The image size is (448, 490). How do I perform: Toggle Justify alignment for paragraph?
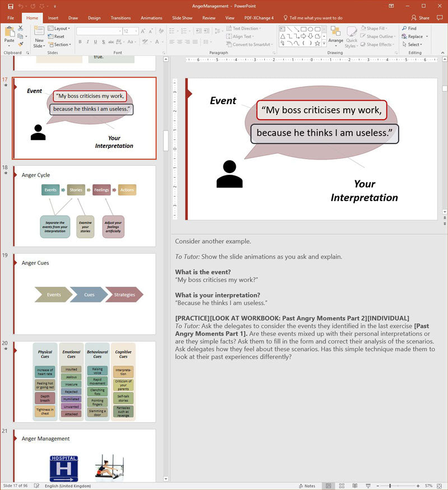(195, 42)
